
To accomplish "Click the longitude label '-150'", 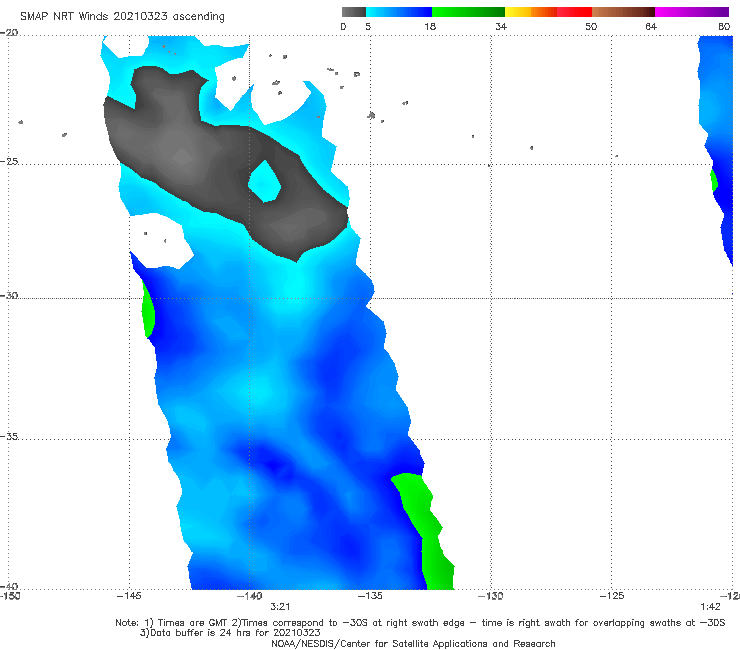I will point(10,596).
